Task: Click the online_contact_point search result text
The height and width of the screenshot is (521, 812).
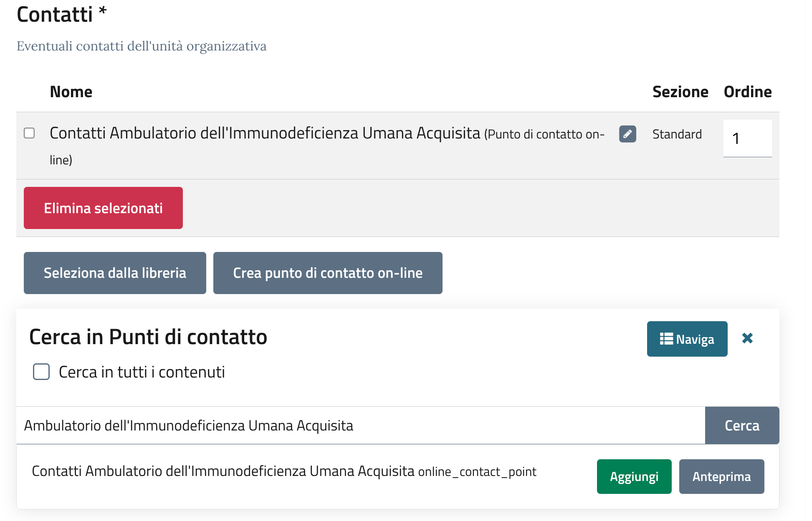Action: coord(477,472)
